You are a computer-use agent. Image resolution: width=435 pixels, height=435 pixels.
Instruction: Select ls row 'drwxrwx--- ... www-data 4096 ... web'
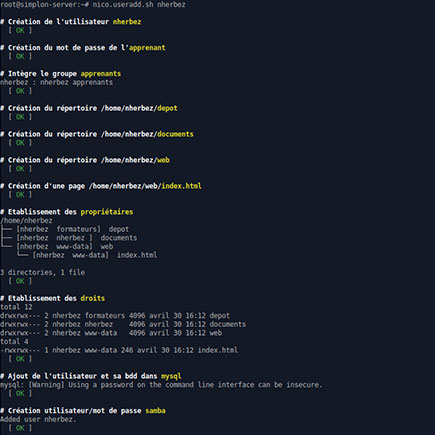point(111,333)
